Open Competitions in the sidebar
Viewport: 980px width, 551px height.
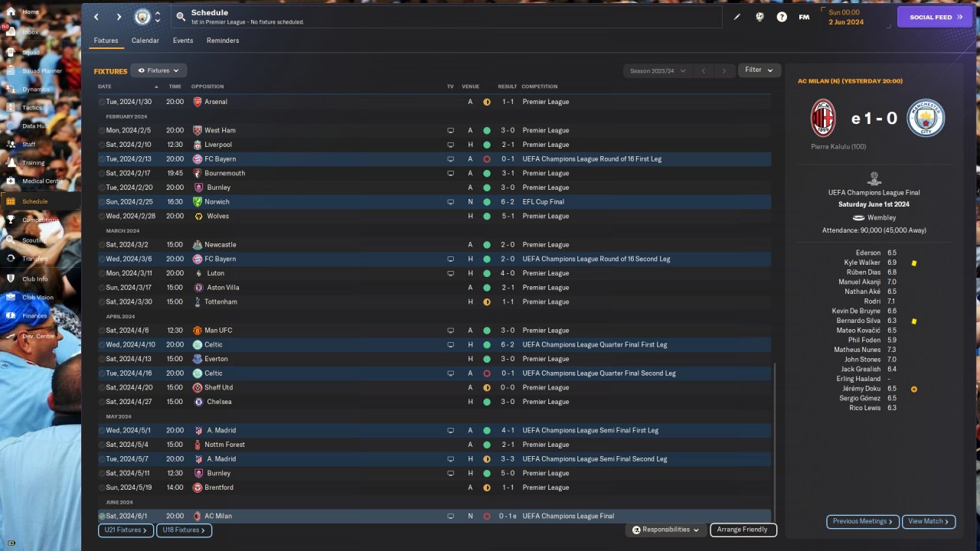[x=40, y=220]
